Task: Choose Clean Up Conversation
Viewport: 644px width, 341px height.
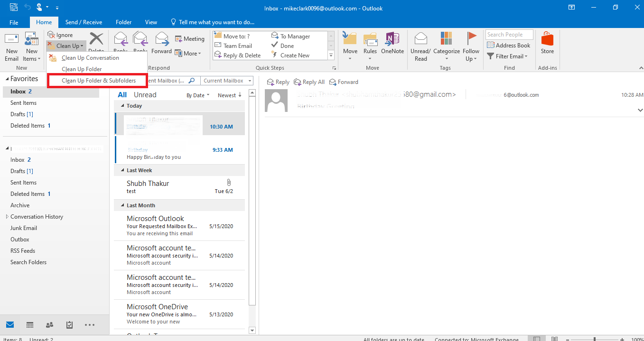Action: [97, 58]
